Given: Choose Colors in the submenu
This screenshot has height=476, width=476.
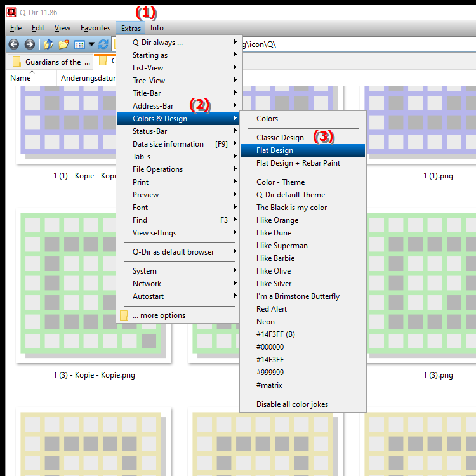Looking at the screenshot, I should tap(303, 119).
